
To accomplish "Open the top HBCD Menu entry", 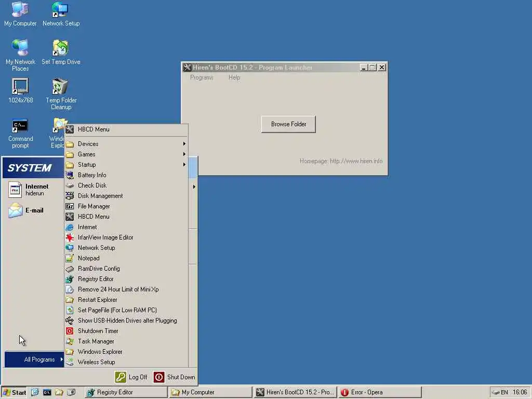I will [x=126, y=129].
